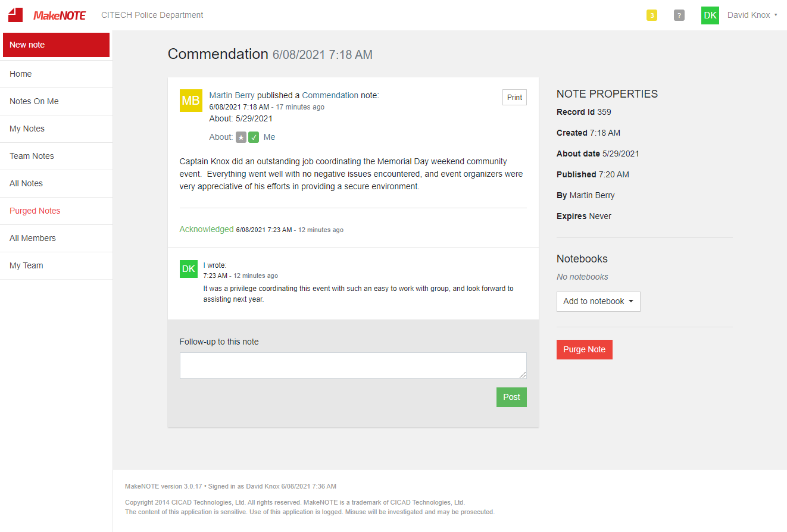The height and width of the screenshot is (532, 787).
Task: Go to Home in the sidebar
Action: [56, 74]
